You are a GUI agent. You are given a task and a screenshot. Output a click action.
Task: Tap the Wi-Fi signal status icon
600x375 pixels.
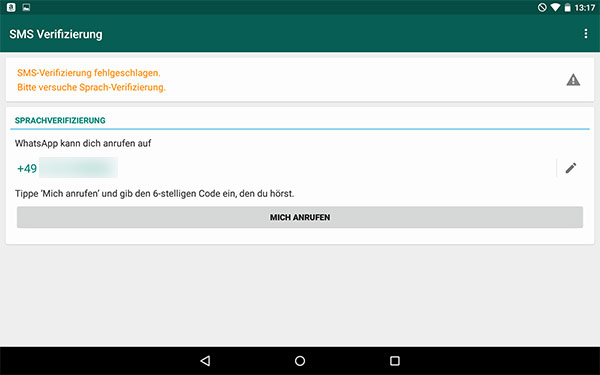click(555, 7)
